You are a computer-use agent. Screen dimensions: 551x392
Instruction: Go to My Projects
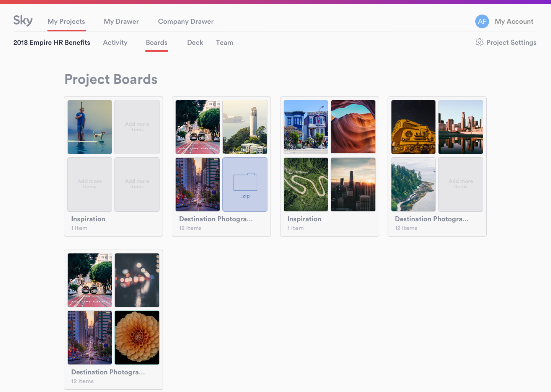tap(66, 21)
